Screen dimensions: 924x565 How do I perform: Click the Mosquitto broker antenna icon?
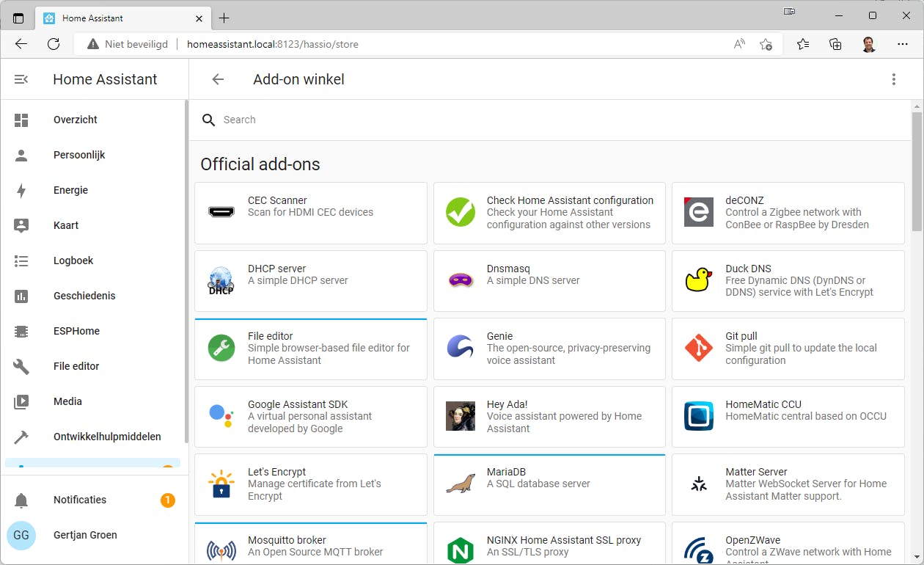[221, 550]
